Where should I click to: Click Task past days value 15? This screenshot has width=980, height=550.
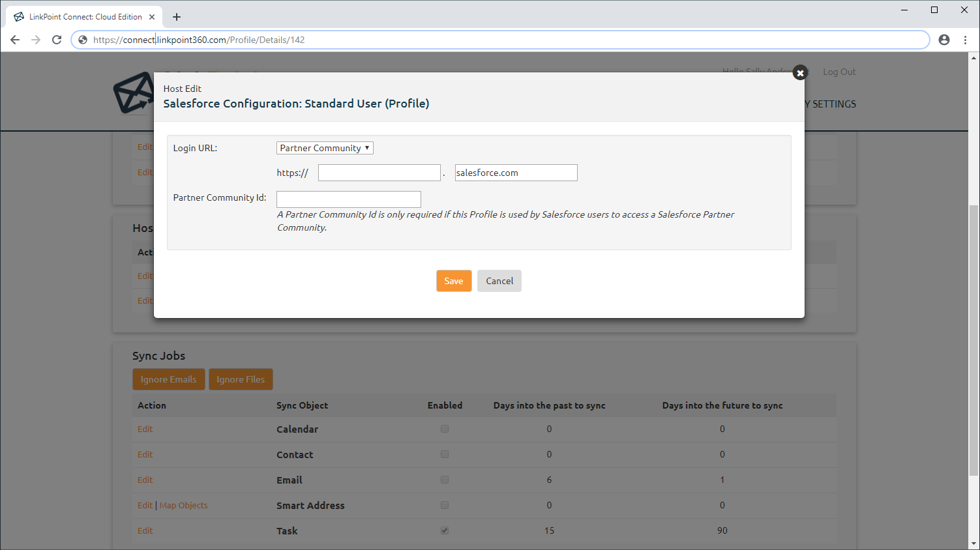pos(549,530)
